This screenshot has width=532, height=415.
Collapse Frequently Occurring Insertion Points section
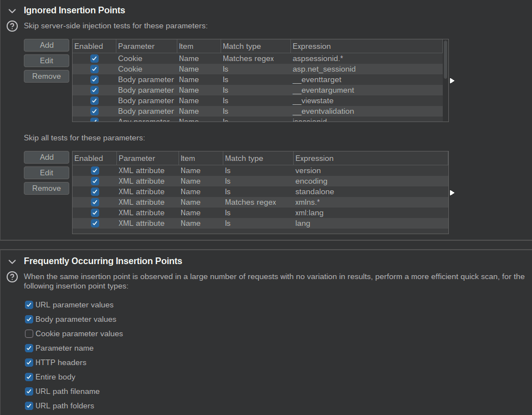12,261
